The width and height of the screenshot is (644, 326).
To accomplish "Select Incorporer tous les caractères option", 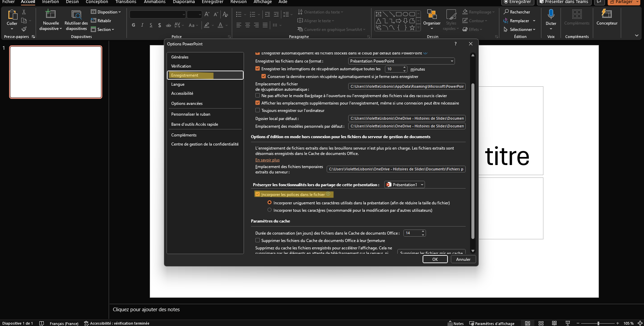I will [270, 210].
